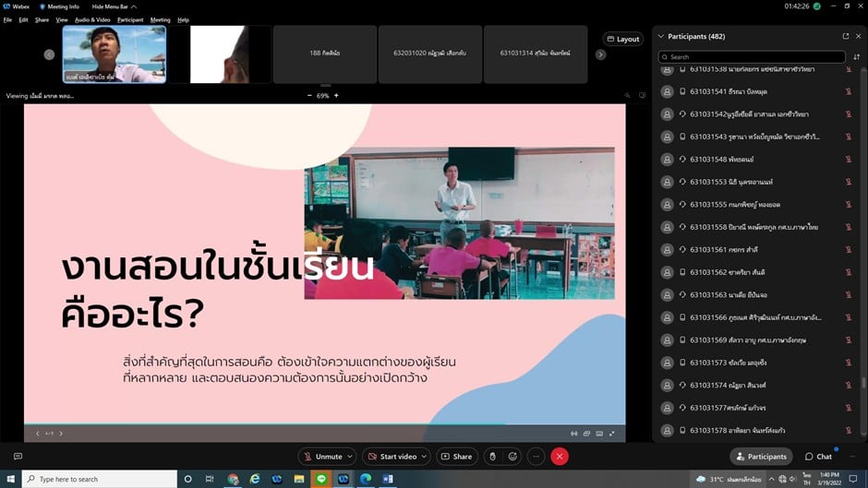The height and width of the screenshot is (488, 868).
Task: Click the Share button
Action: pos(457,457)
